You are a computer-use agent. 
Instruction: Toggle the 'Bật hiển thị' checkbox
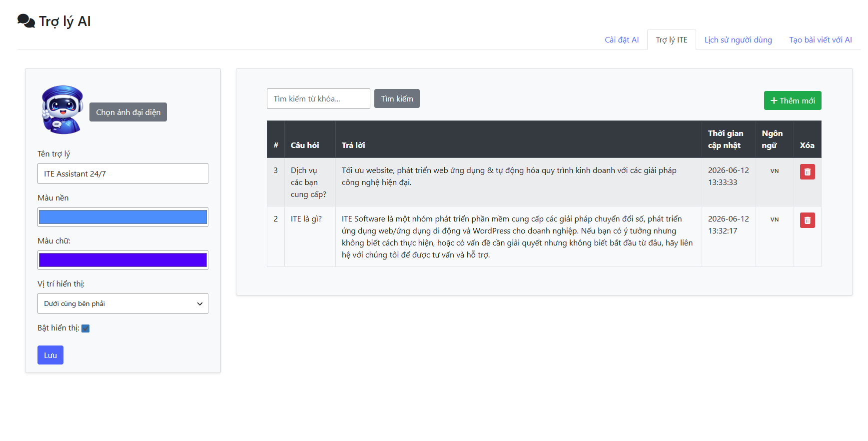[85, 328]
